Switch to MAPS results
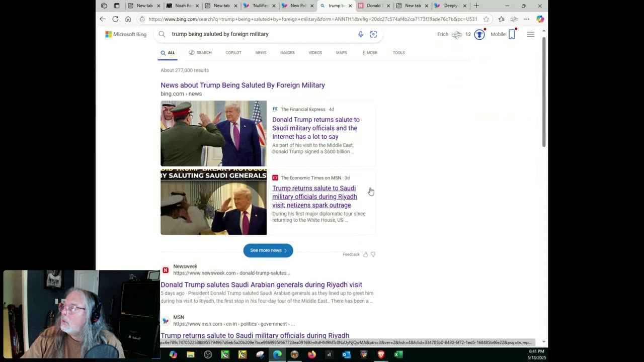644x362 pixels. click(x=341, y=53)
